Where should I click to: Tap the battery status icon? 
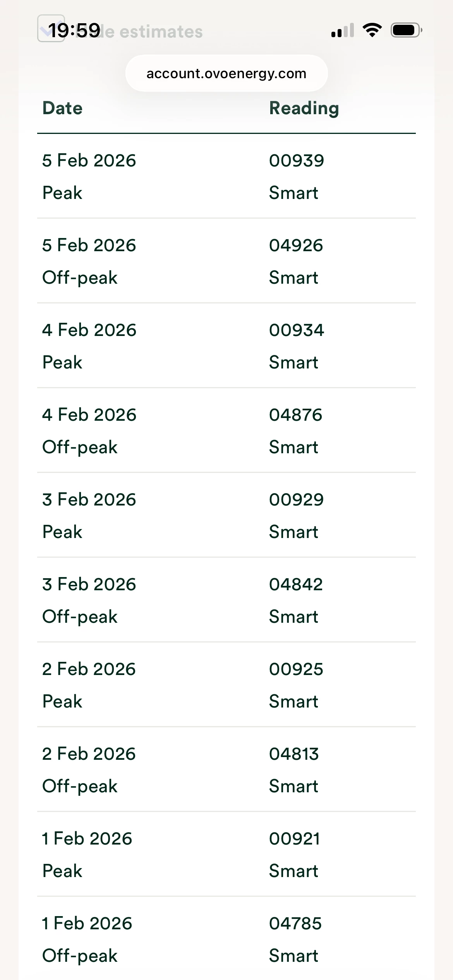click(406, 30)
